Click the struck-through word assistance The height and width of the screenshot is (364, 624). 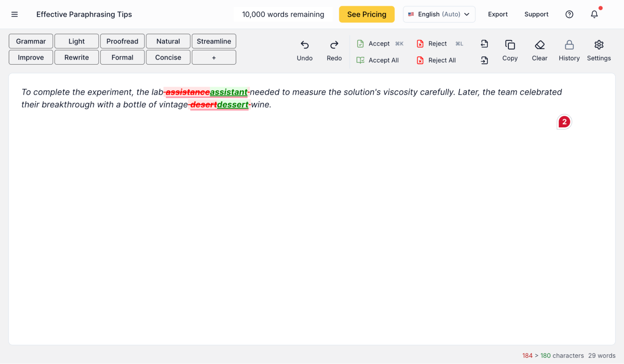(188, 92)
